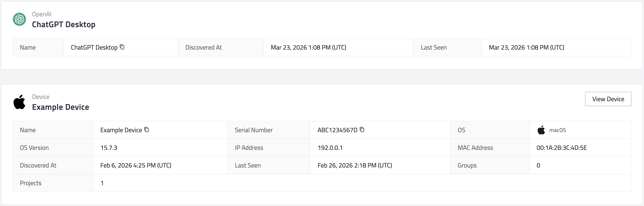Screen dimensions: 644x206
Task: Click the Groups count value 0
Action: pos(538,165)
